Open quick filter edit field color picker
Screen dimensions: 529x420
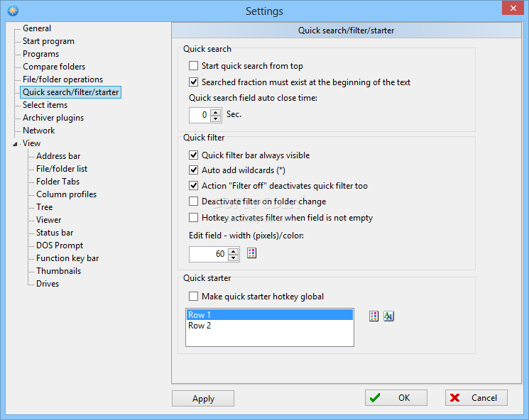coord(251,253)
